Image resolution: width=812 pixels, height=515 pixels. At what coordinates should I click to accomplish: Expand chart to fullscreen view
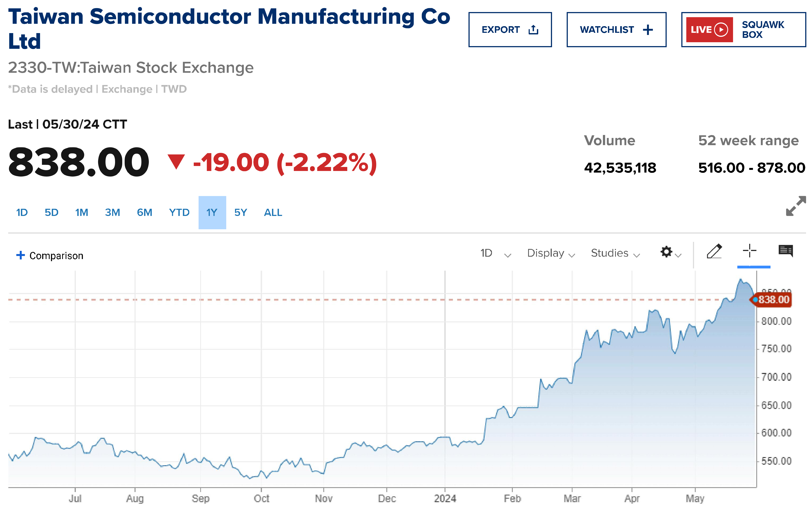point(796,206)
